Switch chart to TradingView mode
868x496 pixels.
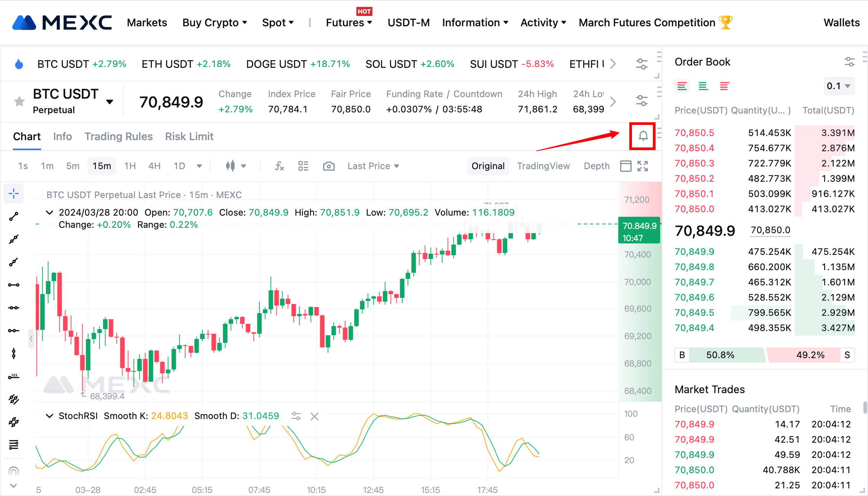(x=543, y=166)
